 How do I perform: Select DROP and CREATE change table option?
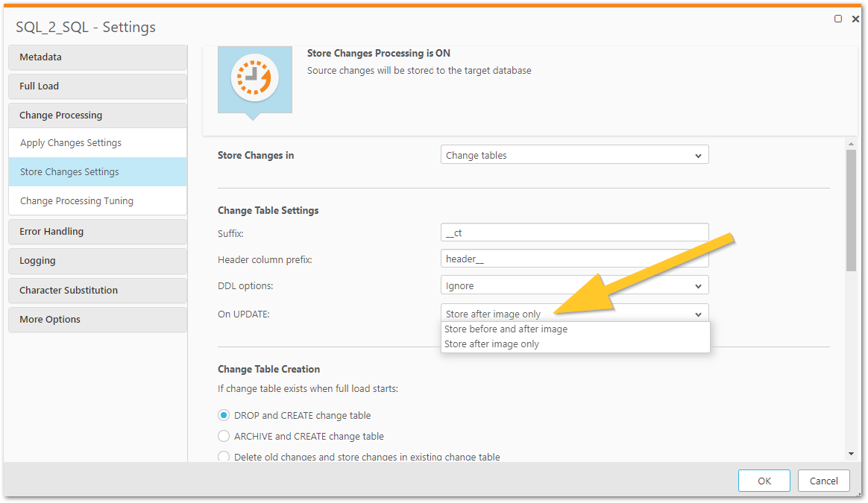pyautogui.click(x=224, y=415)
